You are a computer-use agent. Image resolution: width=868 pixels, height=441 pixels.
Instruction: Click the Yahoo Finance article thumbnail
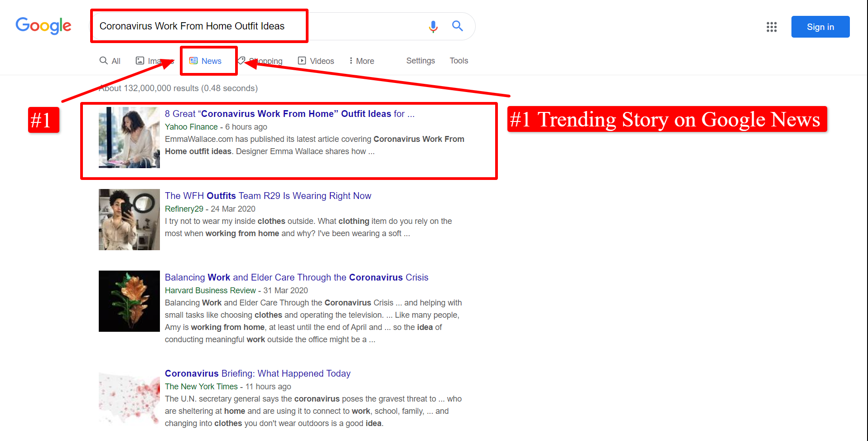(x=129, y=137)
